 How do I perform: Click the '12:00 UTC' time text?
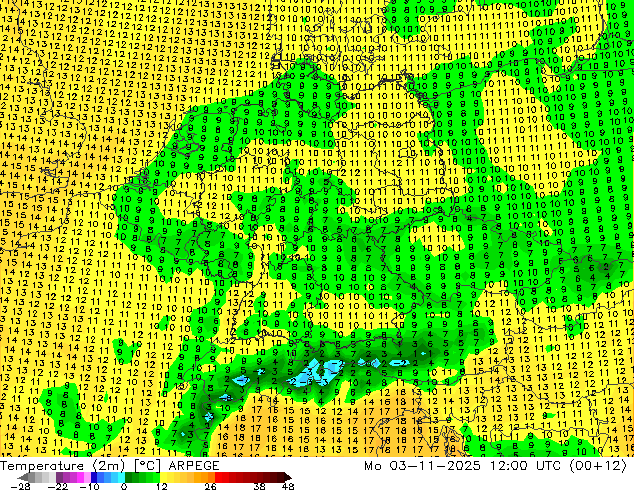coord(526,466)
